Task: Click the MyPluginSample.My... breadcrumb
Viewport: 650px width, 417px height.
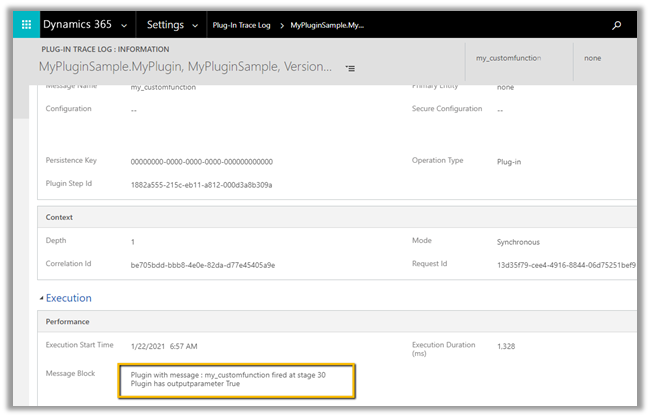Action: click(325, 24)
